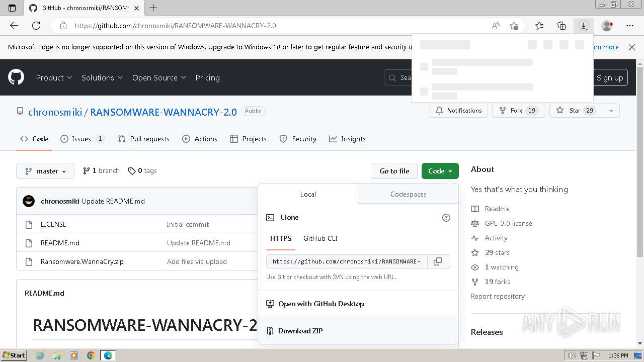
Task: Select the HTTPS clone option
Action: (x=281, y=238)
